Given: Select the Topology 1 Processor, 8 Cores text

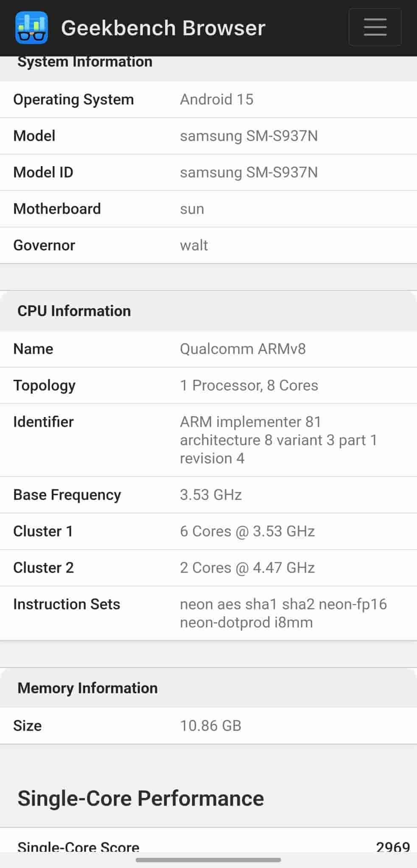Looking at the screenshot, I should tap(249, 385).
